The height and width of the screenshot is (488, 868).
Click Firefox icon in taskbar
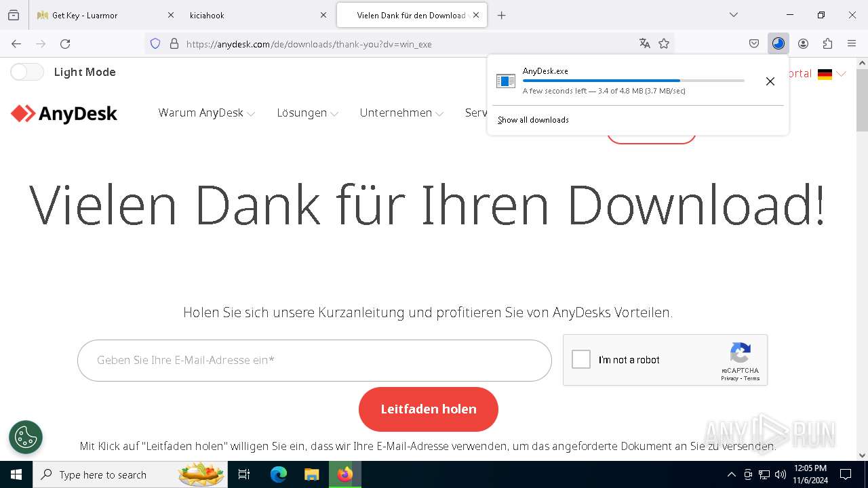tap(345, 474)
